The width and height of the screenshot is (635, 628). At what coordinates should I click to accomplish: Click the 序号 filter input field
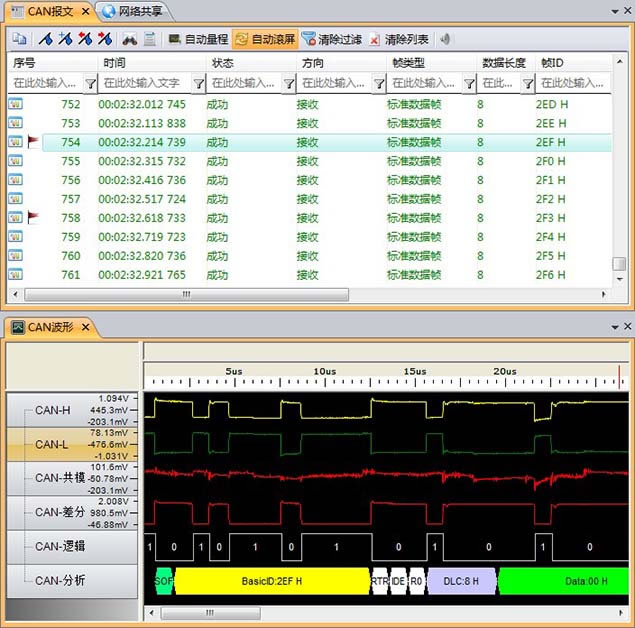click(x=44, y=84)
